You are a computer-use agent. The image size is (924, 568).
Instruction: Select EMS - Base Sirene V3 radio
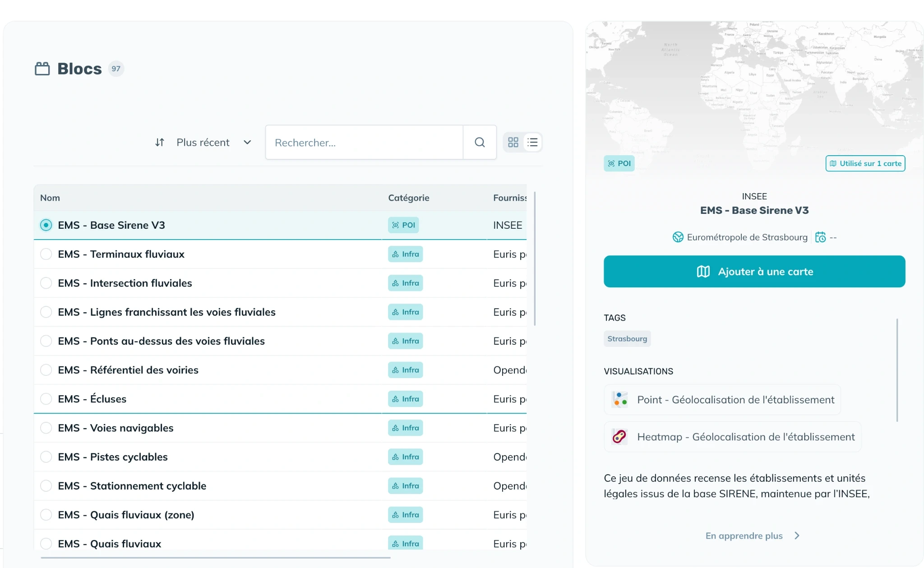[x=46, y=225]
